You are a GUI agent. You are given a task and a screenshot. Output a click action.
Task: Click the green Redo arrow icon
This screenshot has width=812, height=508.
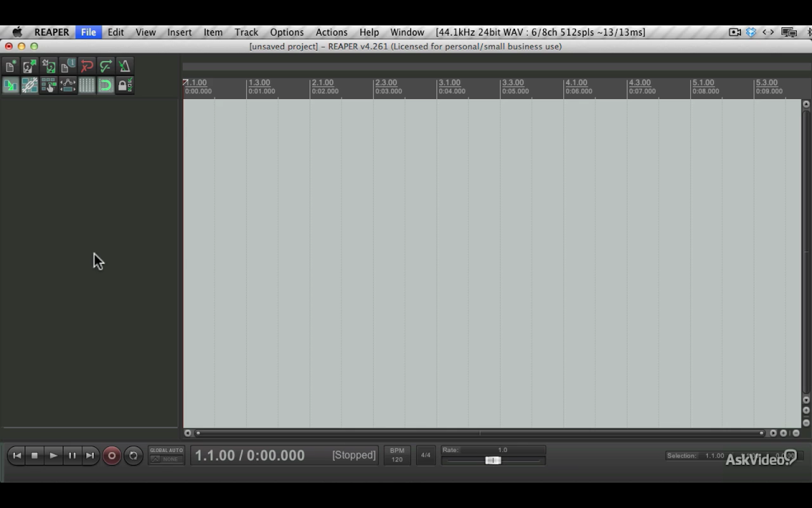click(x=106, y=66)
